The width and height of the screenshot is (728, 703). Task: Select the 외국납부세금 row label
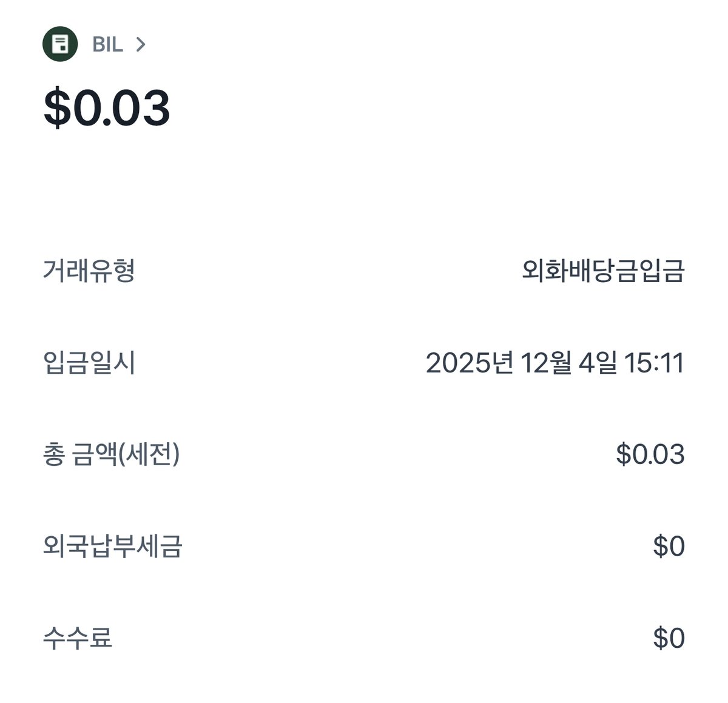(x=112, y=546)
